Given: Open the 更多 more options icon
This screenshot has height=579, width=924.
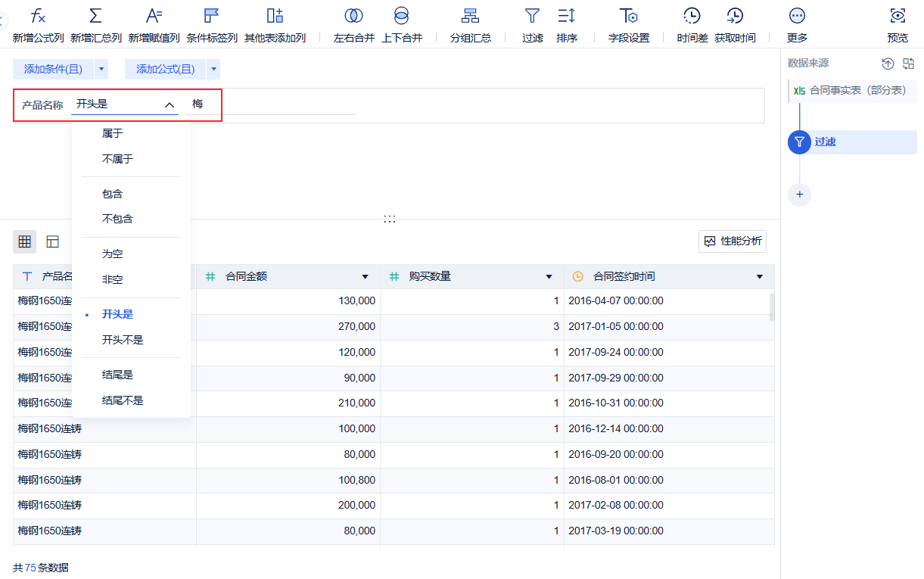Looking at the screenshot, I should (797, 16).
